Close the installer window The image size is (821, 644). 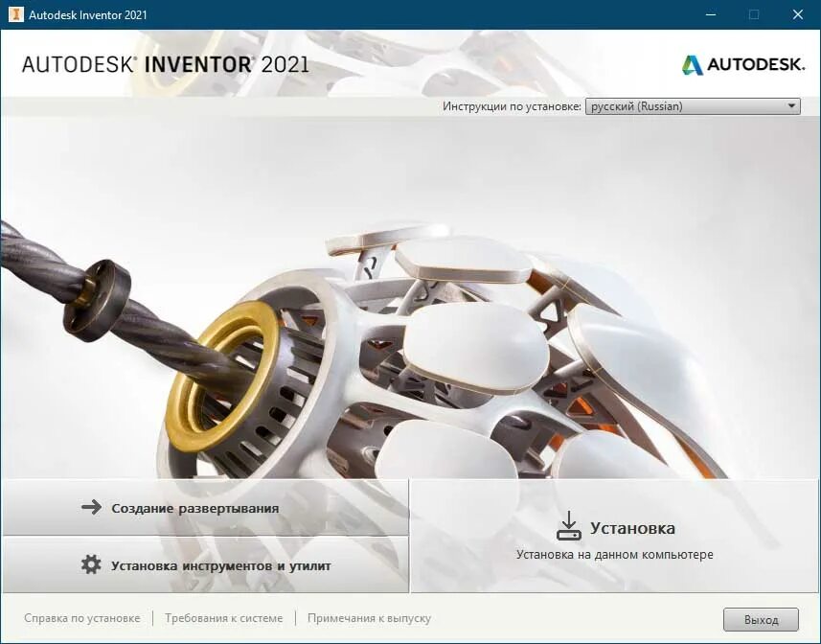tap(797, 14)
